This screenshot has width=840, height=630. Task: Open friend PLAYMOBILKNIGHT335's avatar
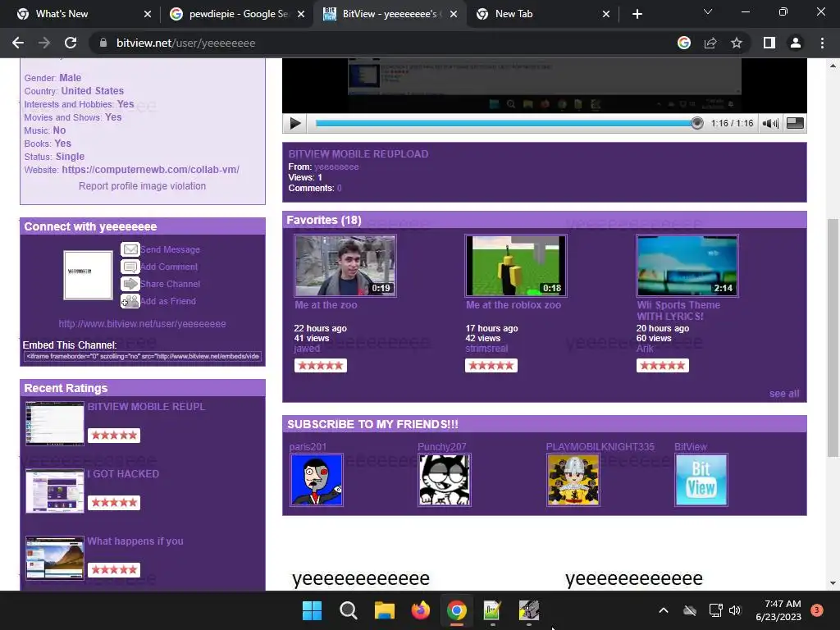click(x=573, y=480)
